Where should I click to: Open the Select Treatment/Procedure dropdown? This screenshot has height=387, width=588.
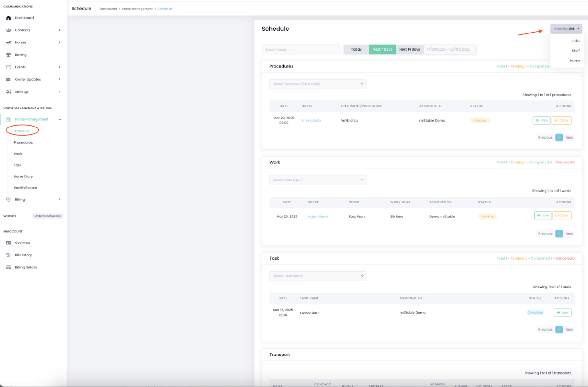pos(318,84)
